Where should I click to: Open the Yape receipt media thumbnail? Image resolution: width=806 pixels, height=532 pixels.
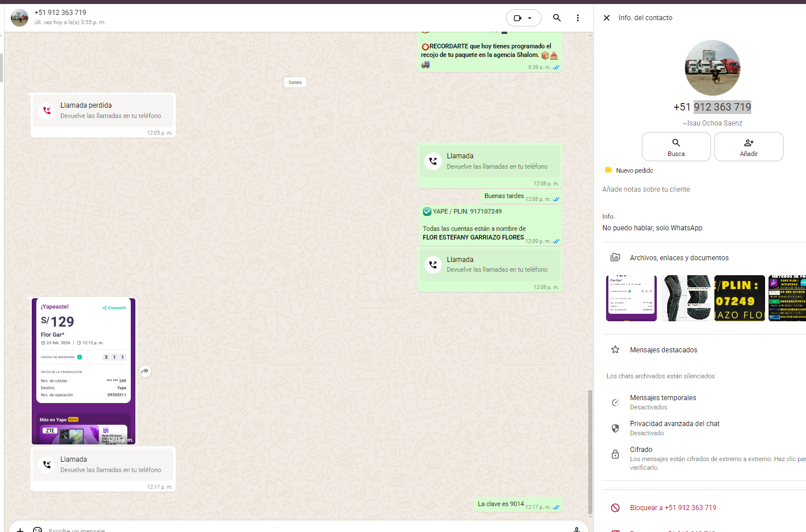[x=631, y=298]
